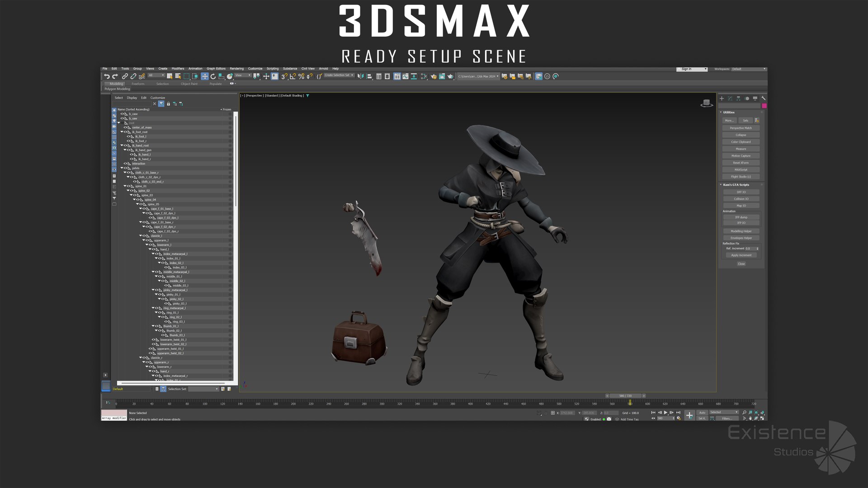Hide the center_of_mass object
This screenshot has width=868, height=488.
point(125,127)
